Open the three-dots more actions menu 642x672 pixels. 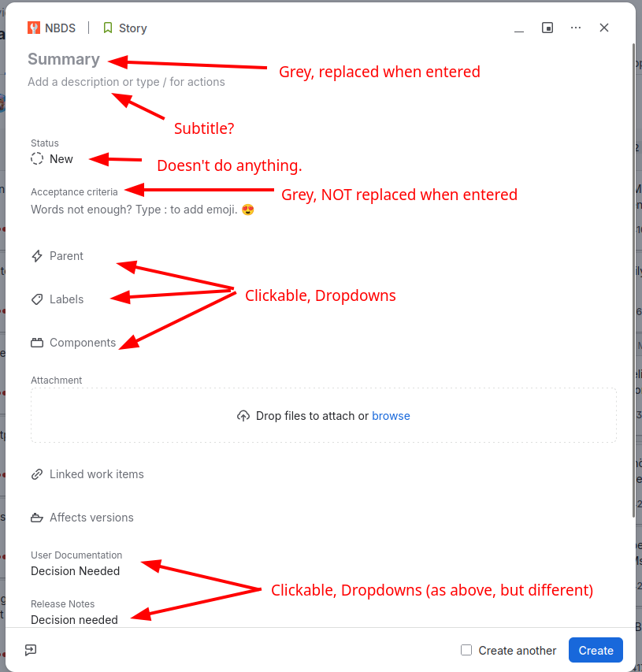click(x=576, y=28)
